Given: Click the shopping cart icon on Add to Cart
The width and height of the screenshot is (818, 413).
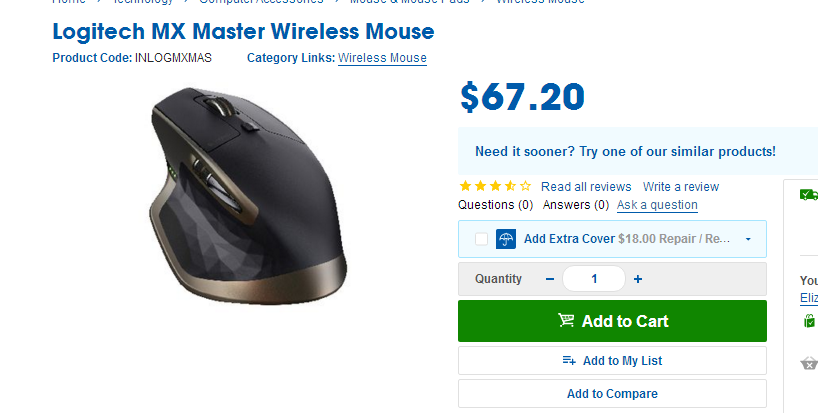Looking at the screenshot, I should 566,320.
